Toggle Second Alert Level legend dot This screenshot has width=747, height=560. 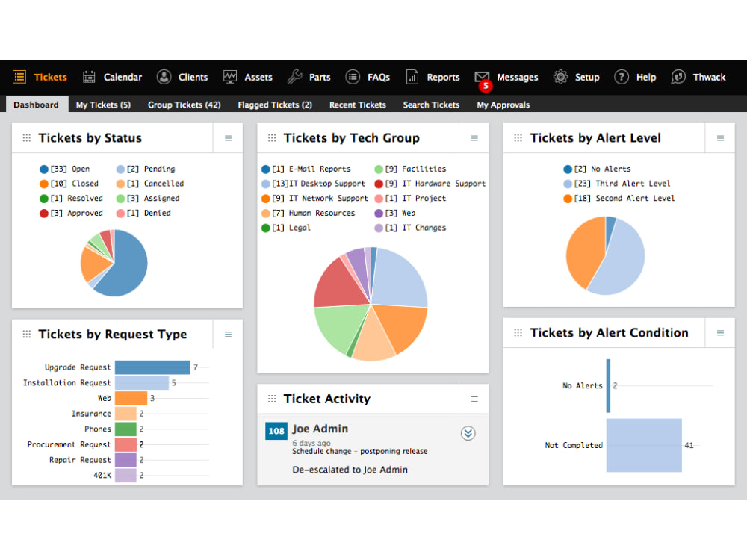(x=568, y=199)
